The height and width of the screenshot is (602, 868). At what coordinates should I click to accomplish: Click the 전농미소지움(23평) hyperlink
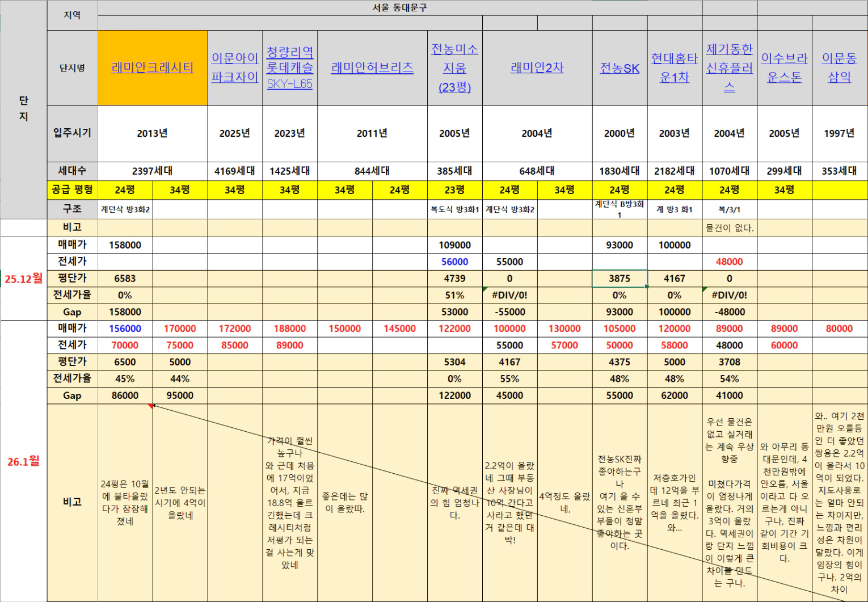tap(455, 68)
